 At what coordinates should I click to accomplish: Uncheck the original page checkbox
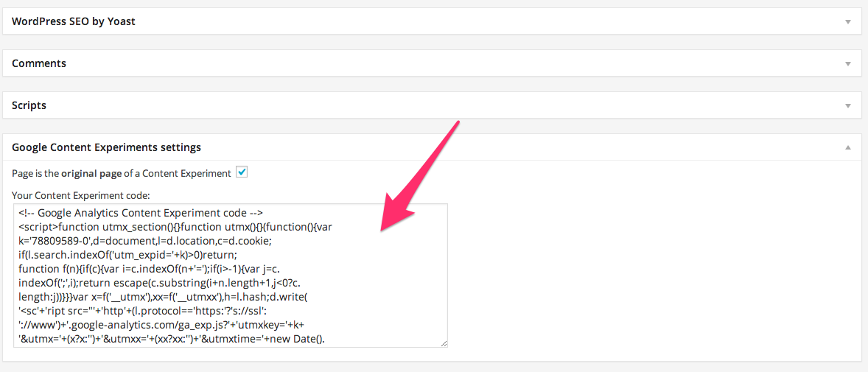point(241,172)
